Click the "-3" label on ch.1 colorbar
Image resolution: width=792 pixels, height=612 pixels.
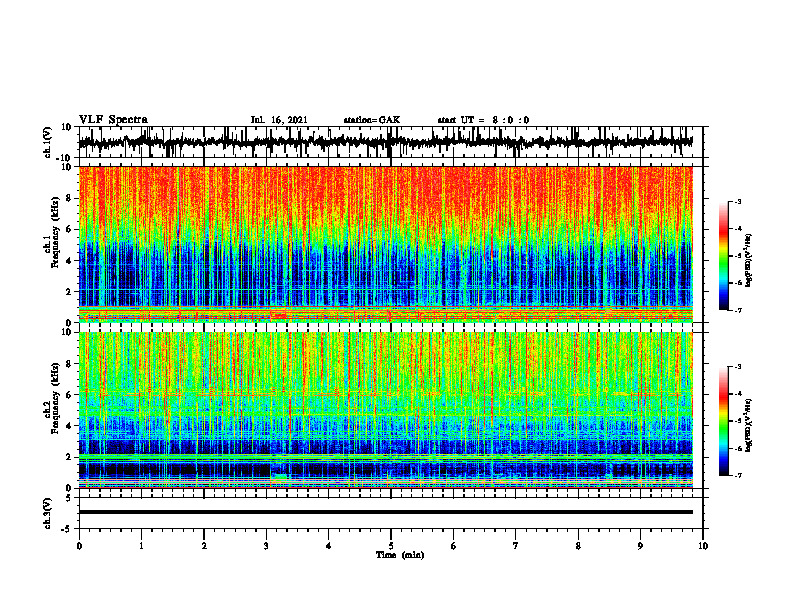738,201
